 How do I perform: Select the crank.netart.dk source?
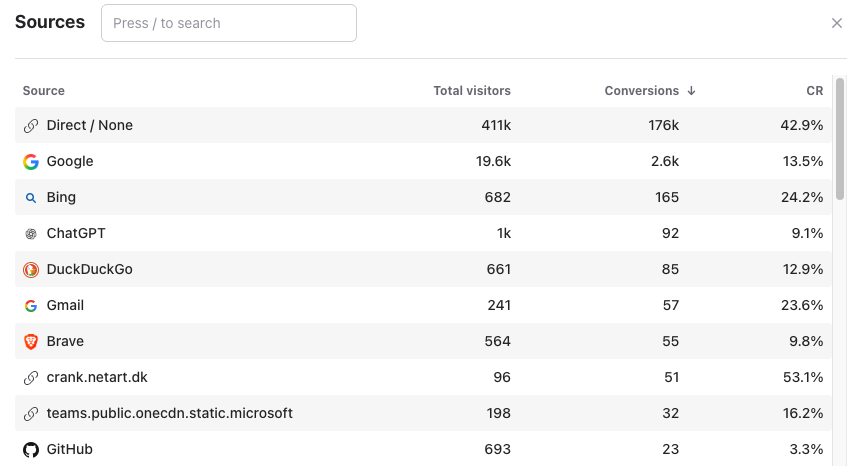97,377
